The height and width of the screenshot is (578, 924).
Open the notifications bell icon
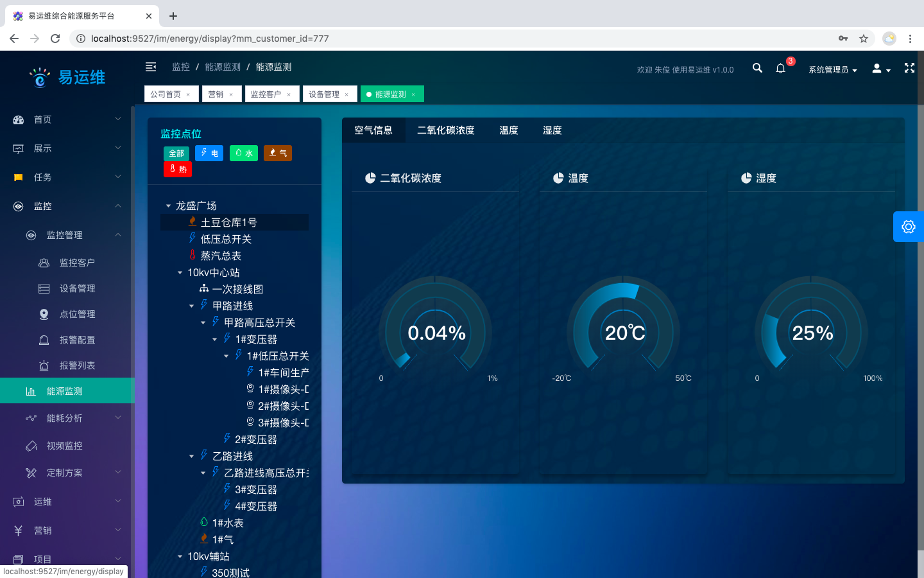pos(780,69)
